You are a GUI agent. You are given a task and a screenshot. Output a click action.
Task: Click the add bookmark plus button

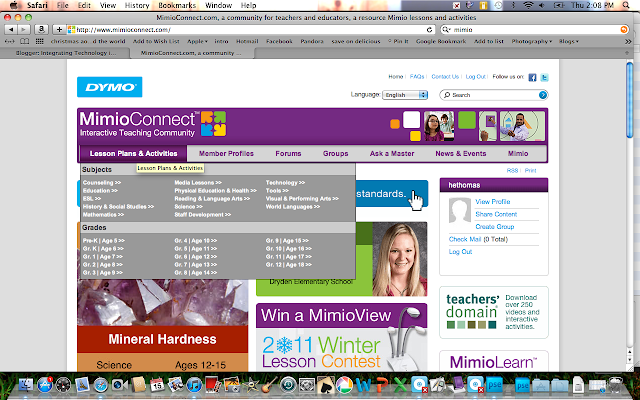[x=59, y=29]
